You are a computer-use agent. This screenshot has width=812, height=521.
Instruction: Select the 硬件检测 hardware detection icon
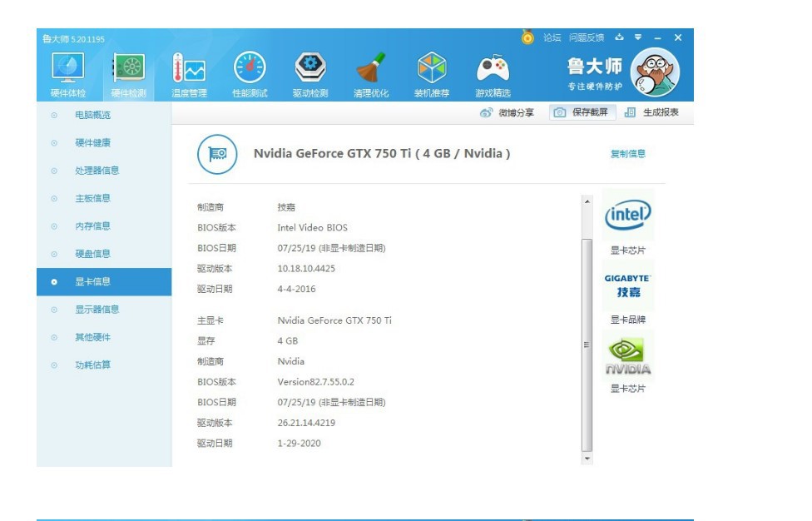pos(128,75)
